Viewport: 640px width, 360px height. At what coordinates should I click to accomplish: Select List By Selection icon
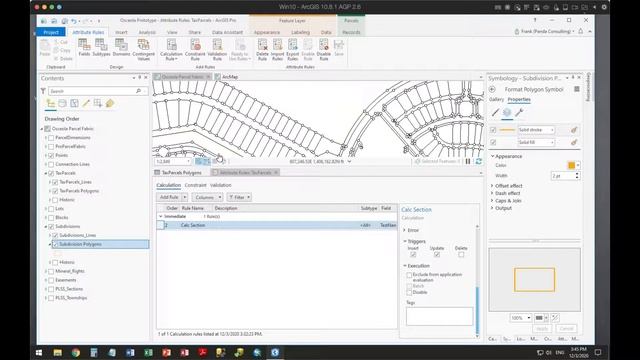point(74,104)
